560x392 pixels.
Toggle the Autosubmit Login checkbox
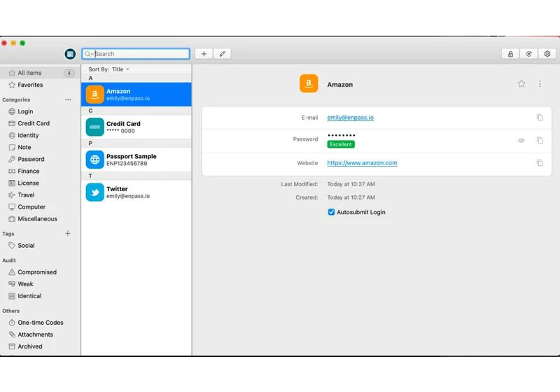331,212
